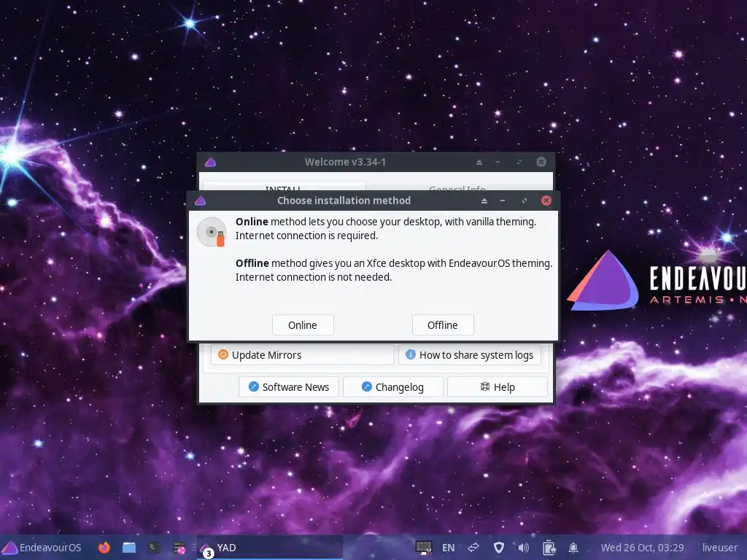This screenshot has height=560, width=747.
Task: Switch to the partially hidden INSTALL tab
Action: click(285, 186)
